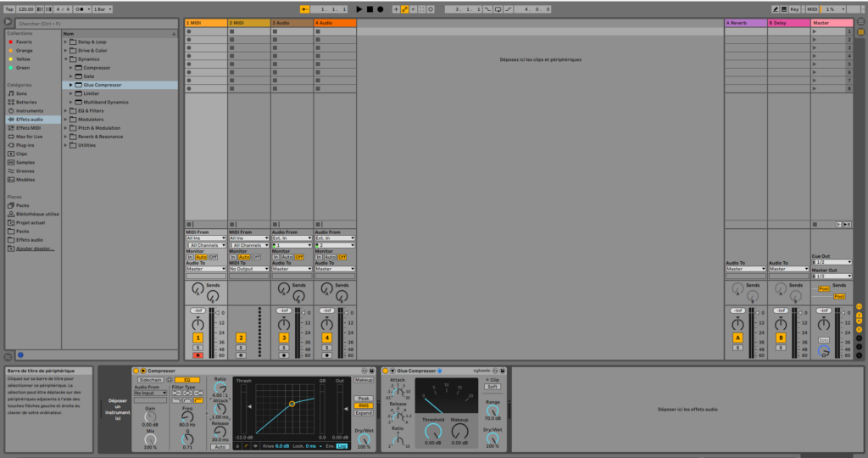Select the Plug-ins browser category
This screenshot has height=458, width=868.
[25, 145]
